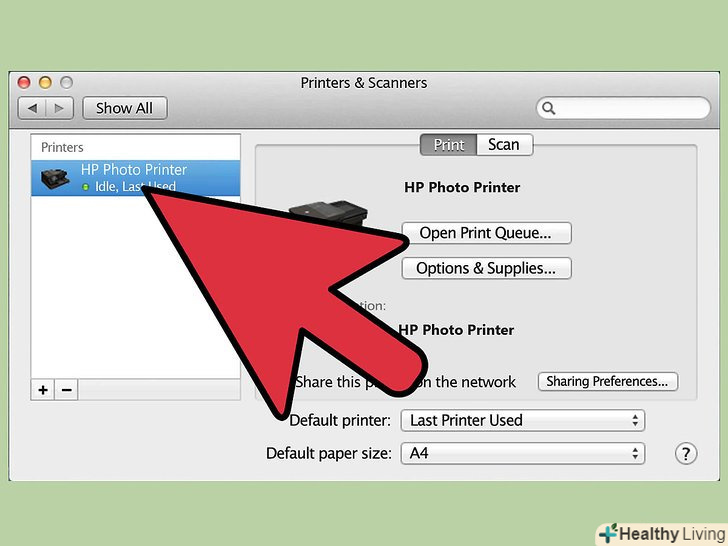This screenshot has width=728, height=546.
Task: Click the yellow minimize window button
Action: 45,83
